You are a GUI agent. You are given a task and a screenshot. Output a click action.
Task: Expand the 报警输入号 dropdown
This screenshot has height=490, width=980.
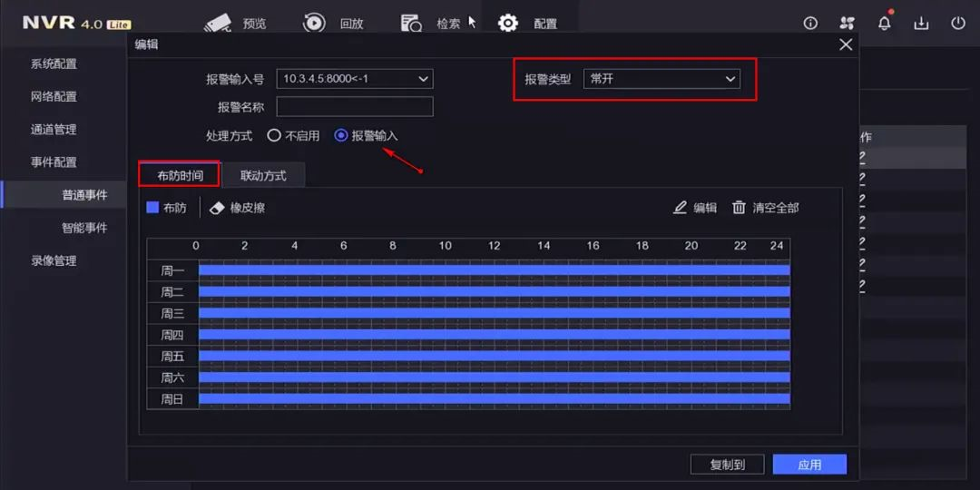point(423,79)
